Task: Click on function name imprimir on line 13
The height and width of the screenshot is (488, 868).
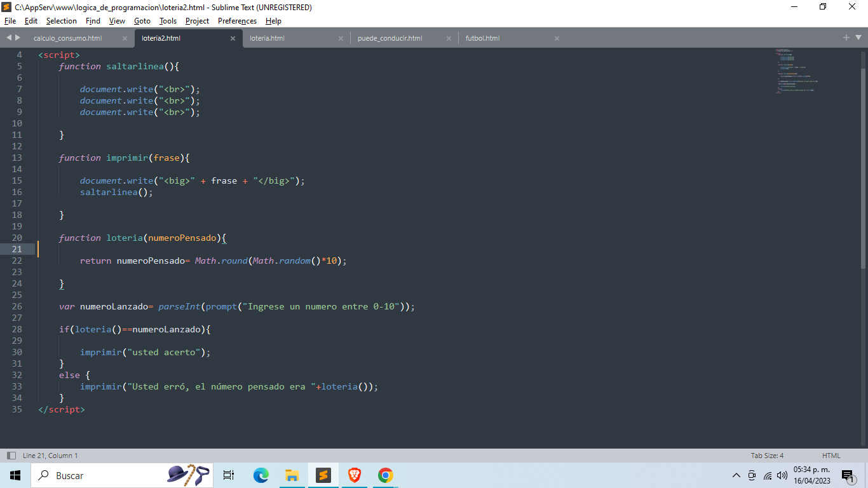Action: 127,158
